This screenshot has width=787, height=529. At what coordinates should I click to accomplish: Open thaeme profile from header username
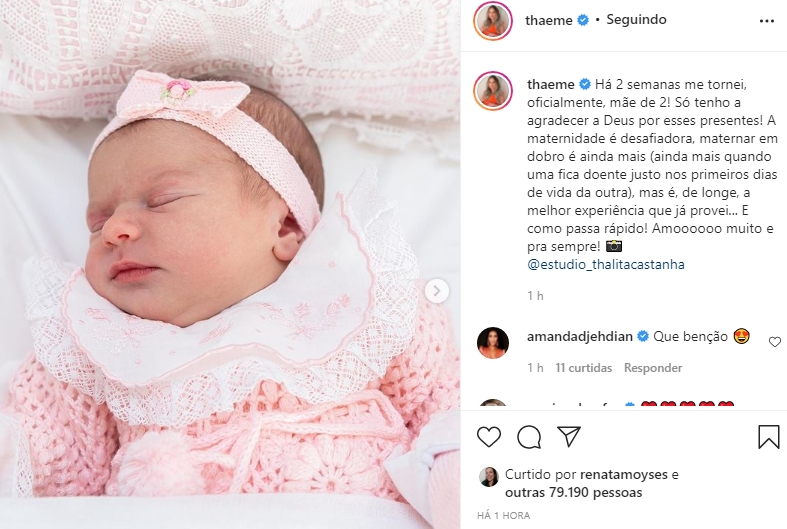tap(549, 20)
